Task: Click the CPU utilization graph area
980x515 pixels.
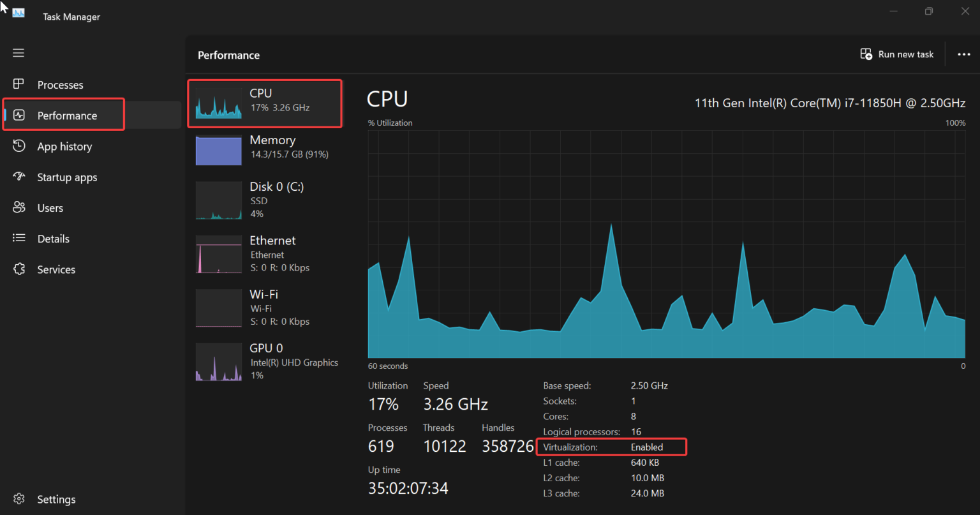Action: (x=666, y=244)
